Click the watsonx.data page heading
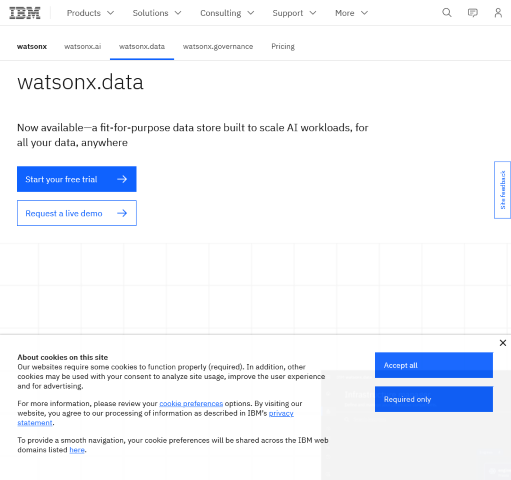The image size is (511, 480). tap(80, 82)
